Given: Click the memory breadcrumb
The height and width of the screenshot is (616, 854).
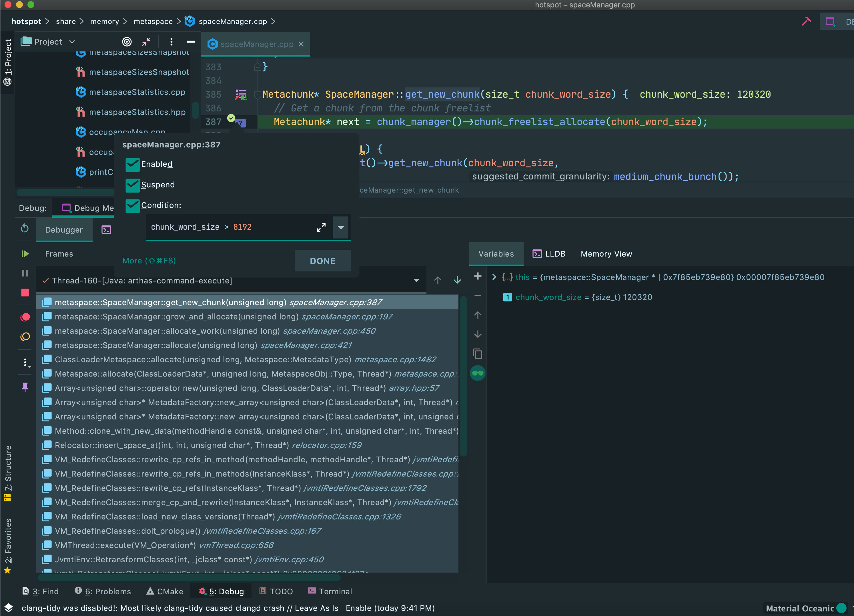Looking at the screenshot, I should point(104,21).
